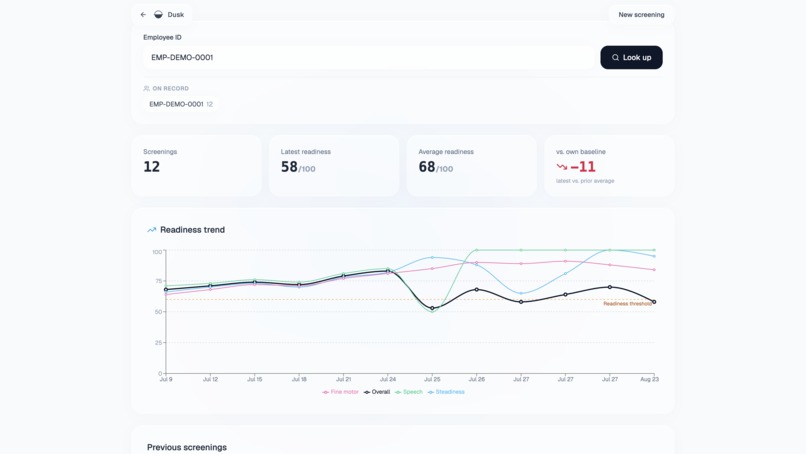Viewport: 806px width, 454px height.
Task: Click Overall data point at Jul 25
Action: click(x=432, y=308)
